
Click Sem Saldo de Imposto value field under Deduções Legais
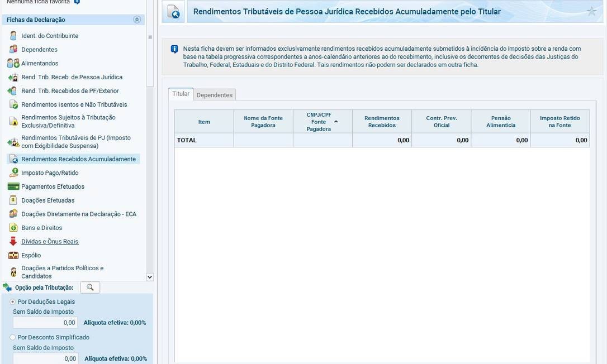pyautogui.click(x=45, y=323)
